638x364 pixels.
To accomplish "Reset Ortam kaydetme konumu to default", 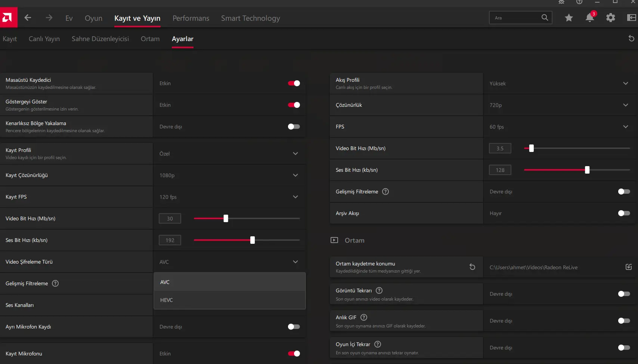I will [472, 267].
